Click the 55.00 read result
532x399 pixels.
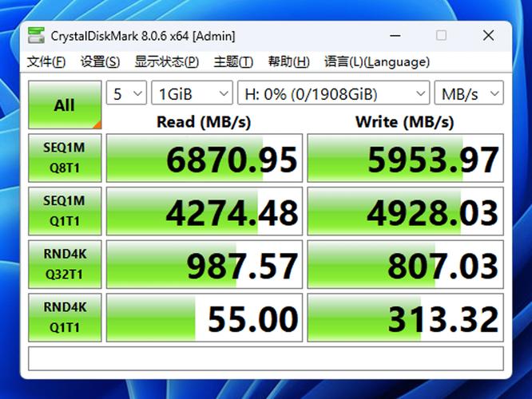(204, 318)
